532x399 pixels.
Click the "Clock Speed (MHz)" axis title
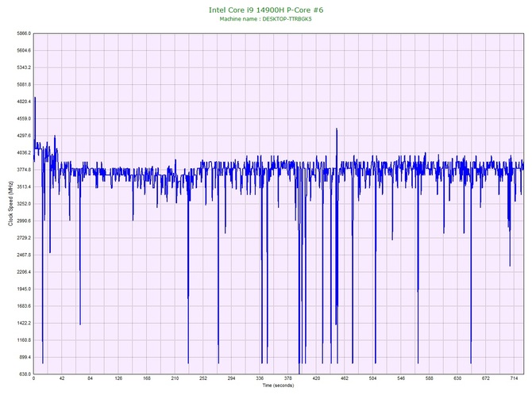(x=11, y=204)
